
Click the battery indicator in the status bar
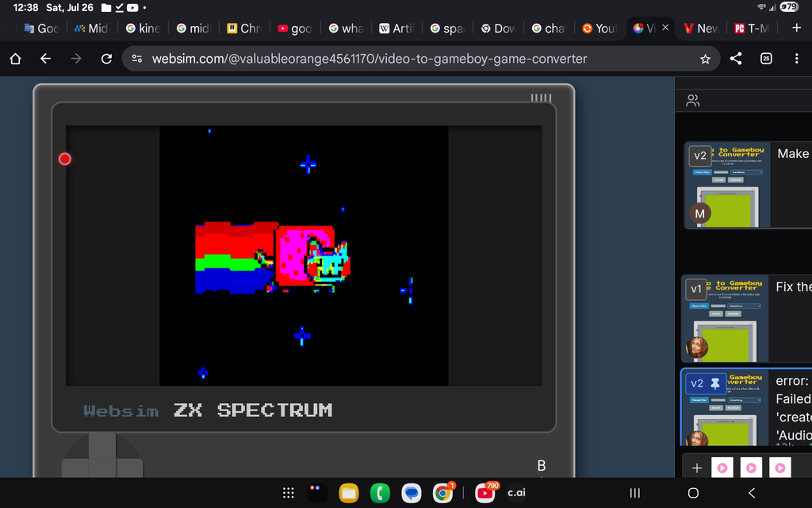(789, 7)
